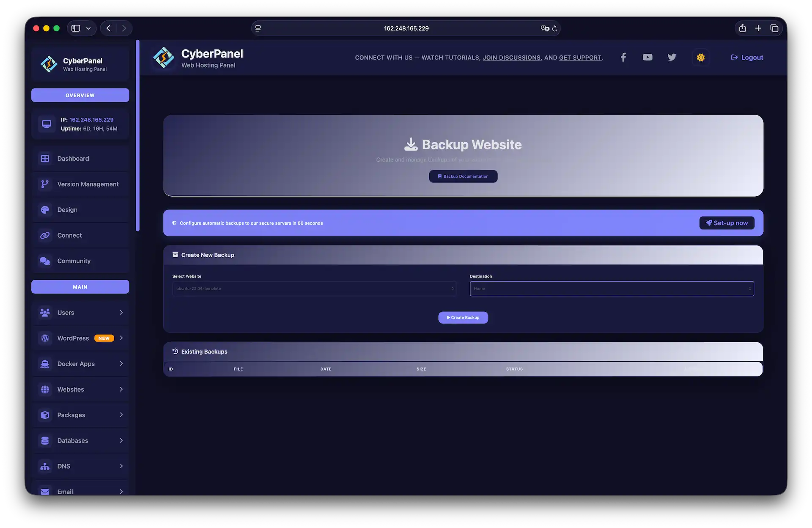Viewport: 812px width, 528px height.
Task: Open the Community section
Action: (74, 261)
